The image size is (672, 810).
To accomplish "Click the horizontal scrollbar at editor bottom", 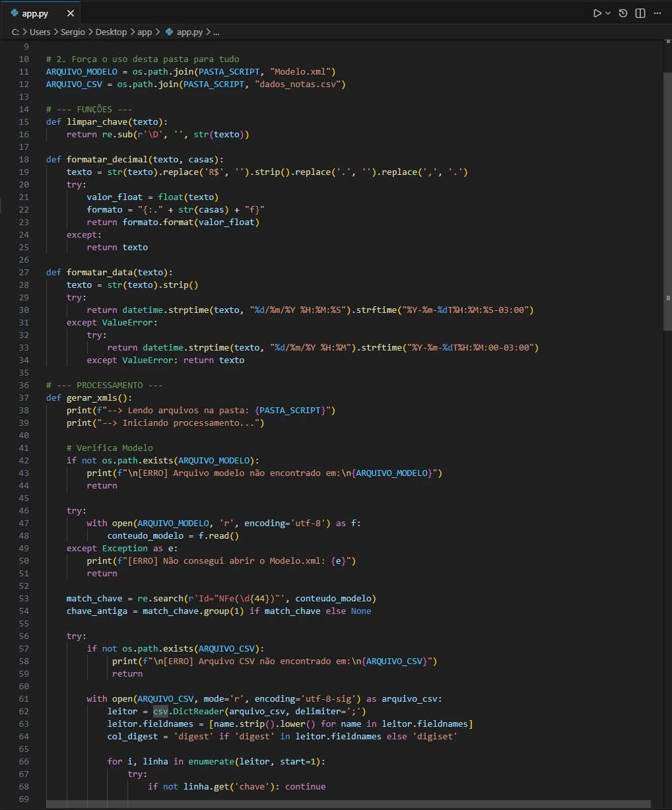I will tap(349, 804).
